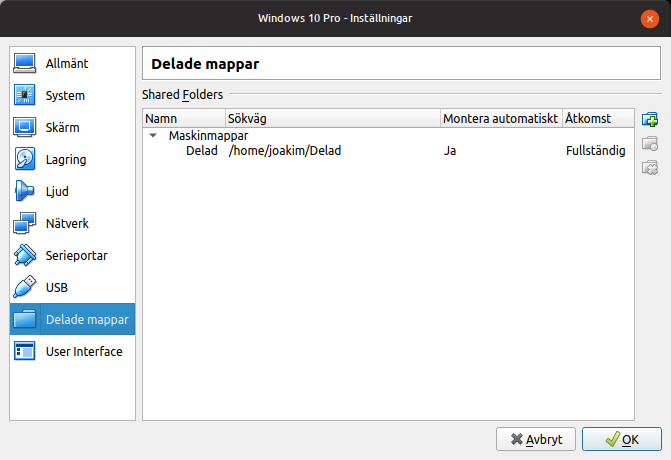Click the Åtkomst column header
Viewport: 671px width, 460px height.
tap(598, 118)
